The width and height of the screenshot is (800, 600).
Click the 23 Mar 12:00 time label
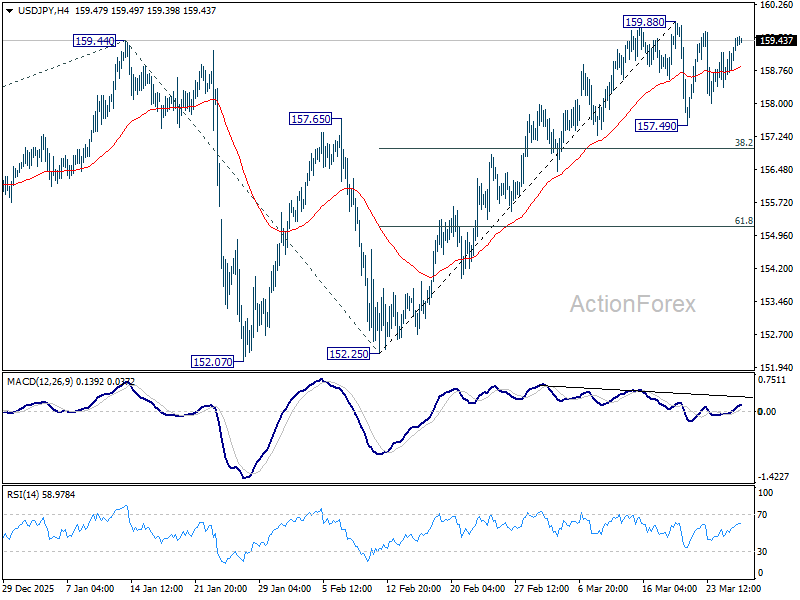pyautogui.click(x=733, y=588)
